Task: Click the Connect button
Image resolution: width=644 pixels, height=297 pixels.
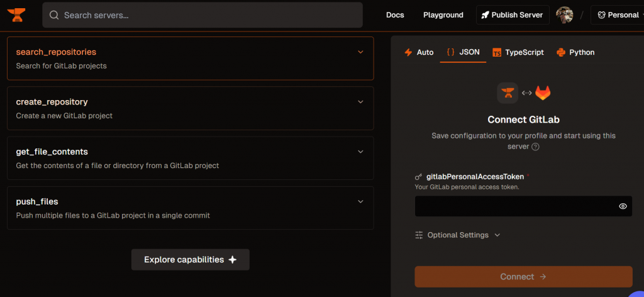Action: coord(523,276)
